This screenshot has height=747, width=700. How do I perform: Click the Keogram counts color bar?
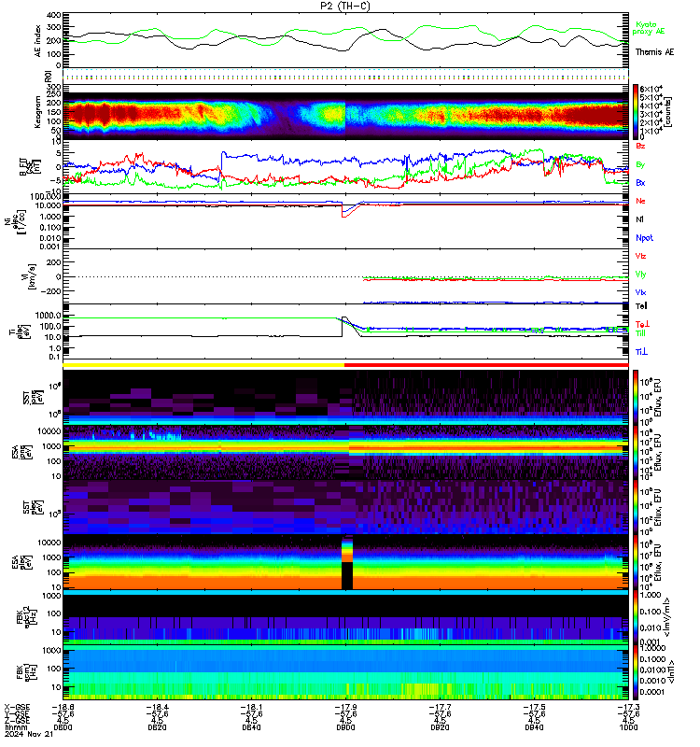tap(636, 111)
